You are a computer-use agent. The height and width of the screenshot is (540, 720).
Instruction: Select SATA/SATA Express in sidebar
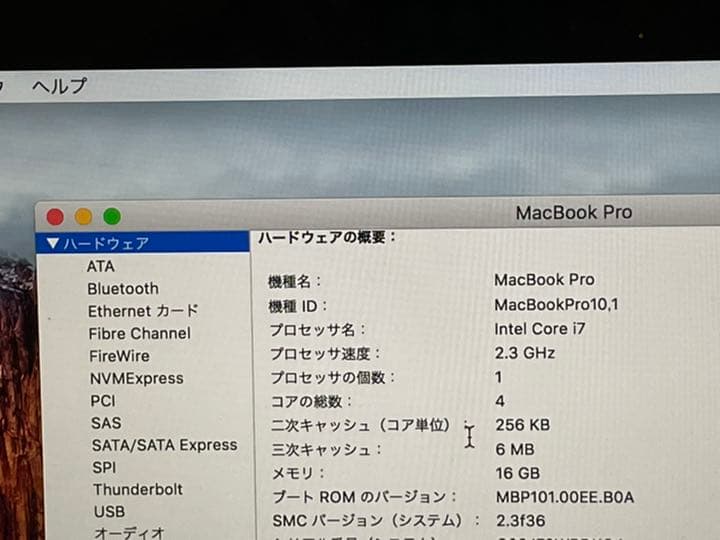click(x=165, y=445)
